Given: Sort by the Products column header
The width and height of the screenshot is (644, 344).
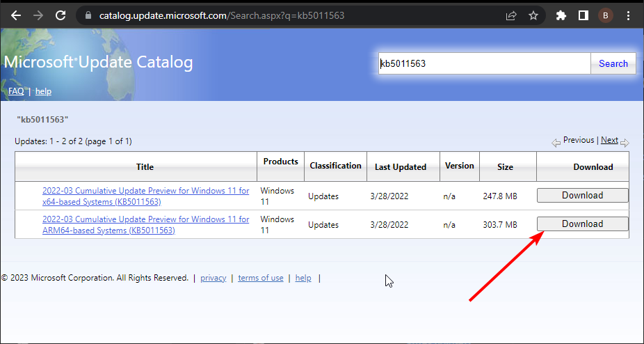Looking at the screenshot, I should click(x=280, y=162).
